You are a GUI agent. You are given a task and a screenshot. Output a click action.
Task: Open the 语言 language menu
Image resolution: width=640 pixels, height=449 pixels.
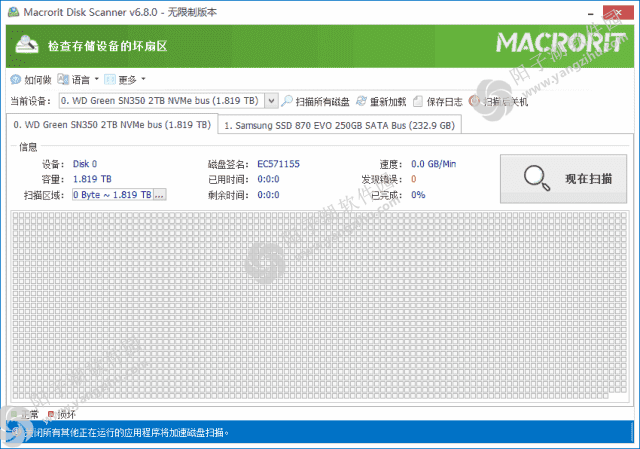pos(80,80)
